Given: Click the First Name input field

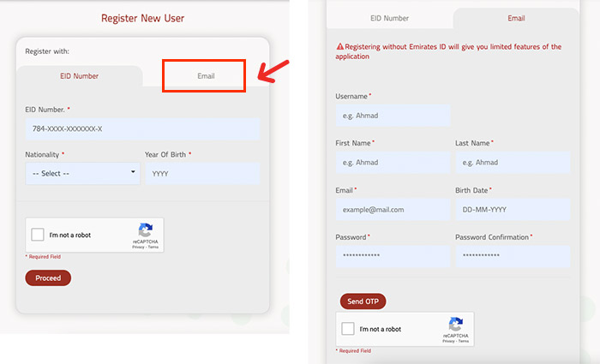Looking at the screenshot, I should (x=393, y=163).
